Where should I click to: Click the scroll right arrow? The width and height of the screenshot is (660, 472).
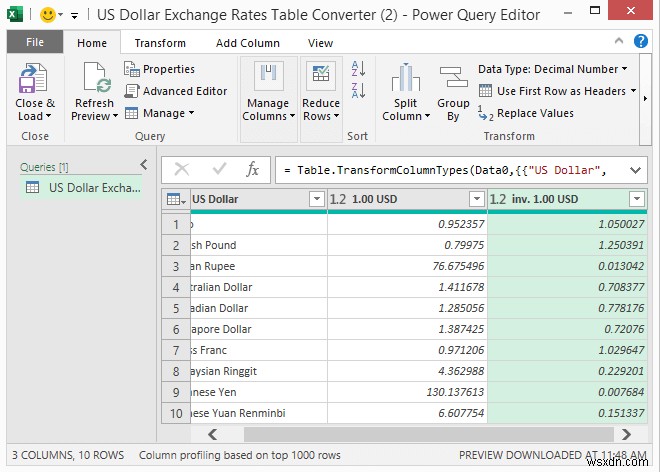point(626,434)
